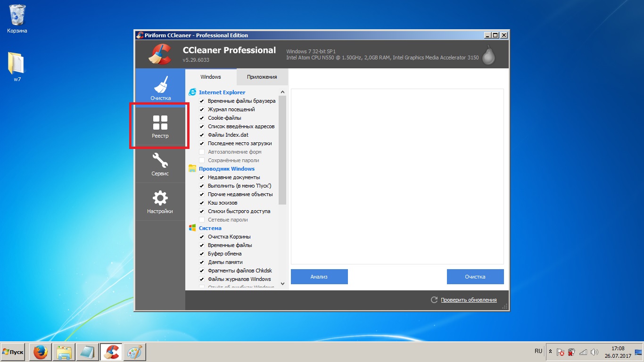Click the RU language indicator
This screenshot has height=362, width=644.
[538, 351]
